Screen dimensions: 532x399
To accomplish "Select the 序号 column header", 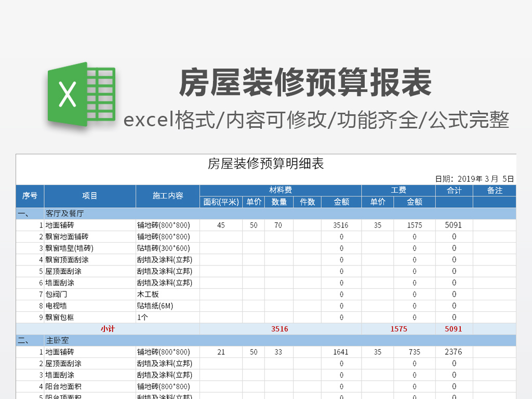I will [30, 196].
